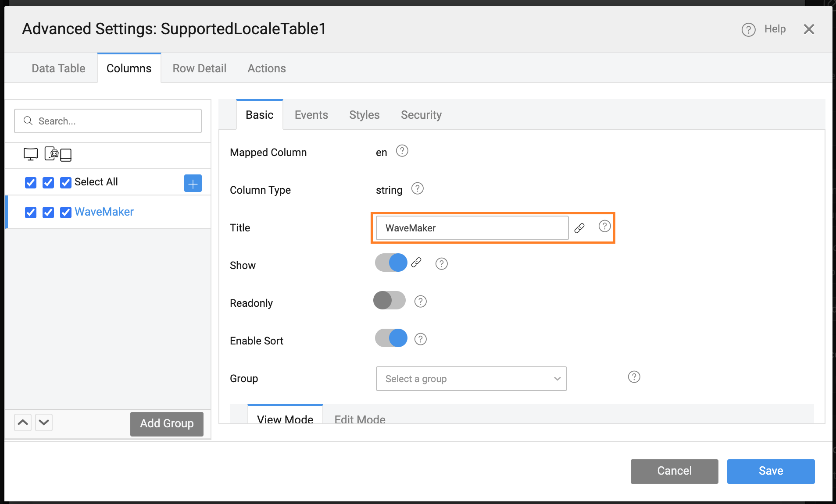Click the down arrow below the column list
The width and height of the screenshot is (836, 504).
(x=43, y=422)
